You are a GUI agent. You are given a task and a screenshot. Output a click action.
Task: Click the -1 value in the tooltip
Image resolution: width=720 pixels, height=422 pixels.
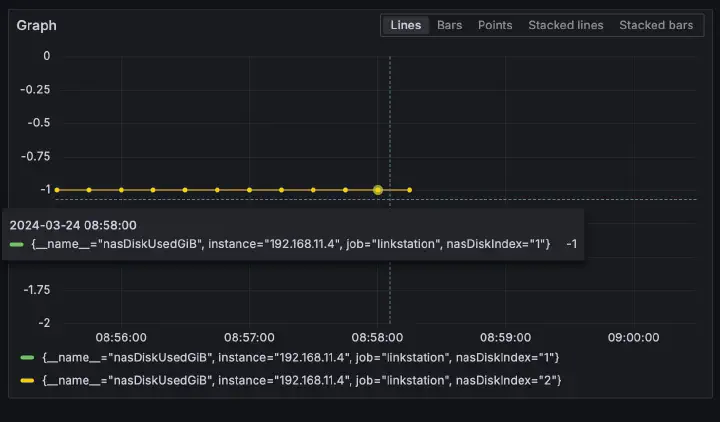pos(571,244)
